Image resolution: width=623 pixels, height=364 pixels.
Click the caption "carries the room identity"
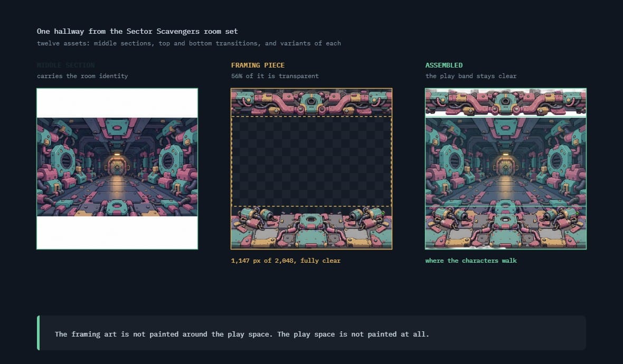coord(82,76)
